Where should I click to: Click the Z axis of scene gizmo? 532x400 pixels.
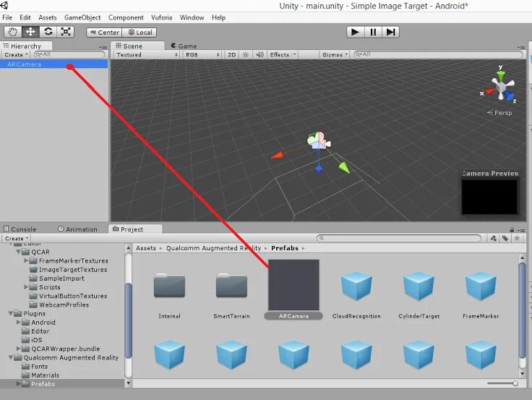point(510,97)
